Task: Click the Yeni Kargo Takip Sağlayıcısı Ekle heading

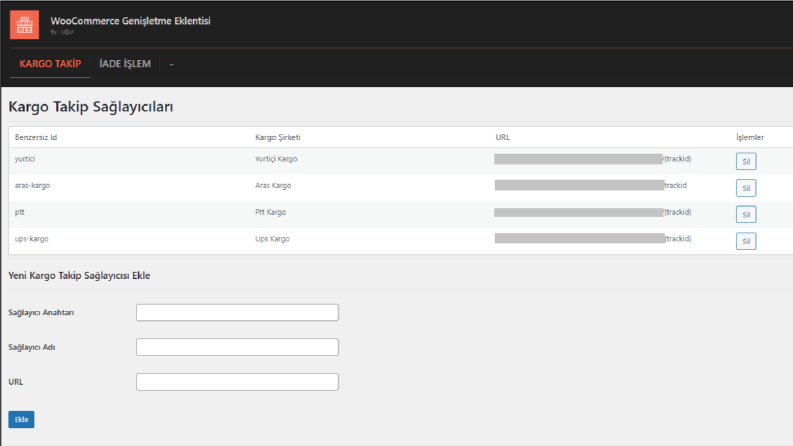Action: tap(79, 276)
